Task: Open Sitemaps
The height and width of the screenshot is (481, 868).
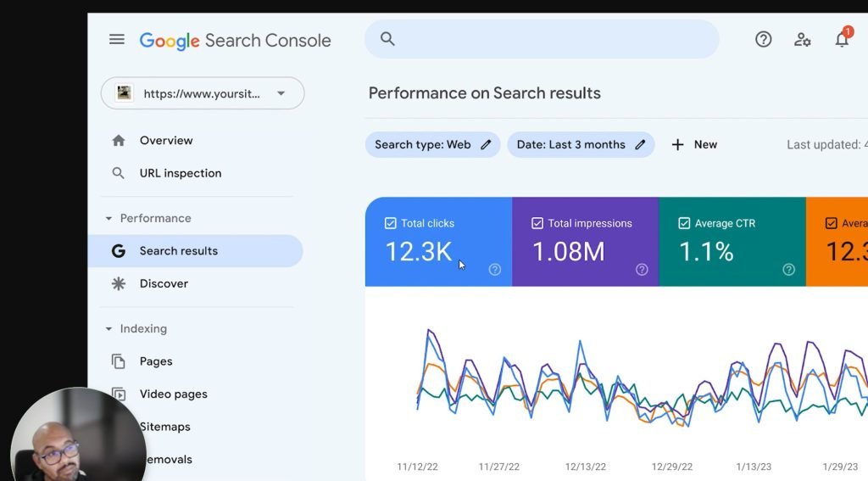Action: coord(166,427)
